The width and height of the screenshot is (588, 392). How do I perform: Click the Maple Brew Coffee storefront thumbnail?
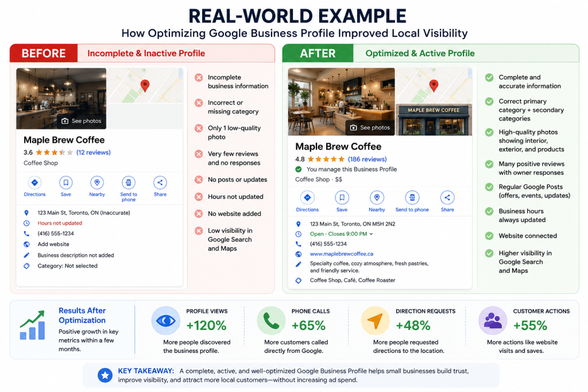[434, 119]
